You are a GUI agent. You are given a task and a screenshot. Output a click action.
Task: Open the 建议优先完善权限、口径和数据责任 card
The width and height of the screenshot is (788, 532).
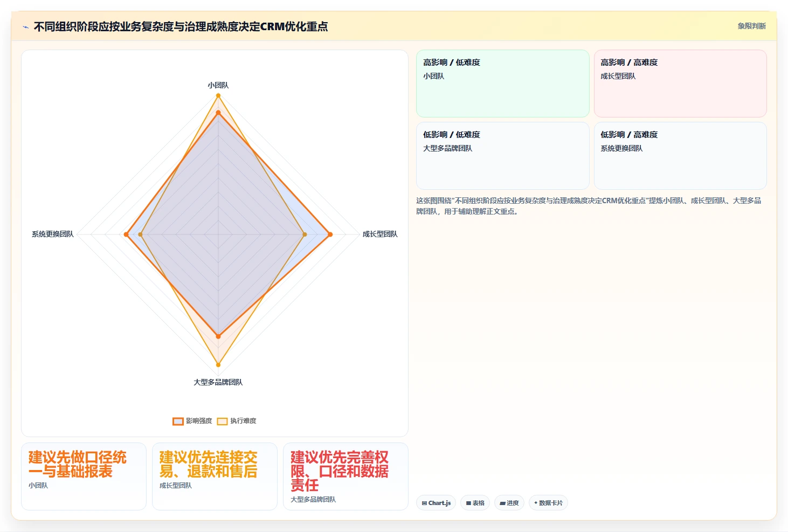click(x=345, y=476)
